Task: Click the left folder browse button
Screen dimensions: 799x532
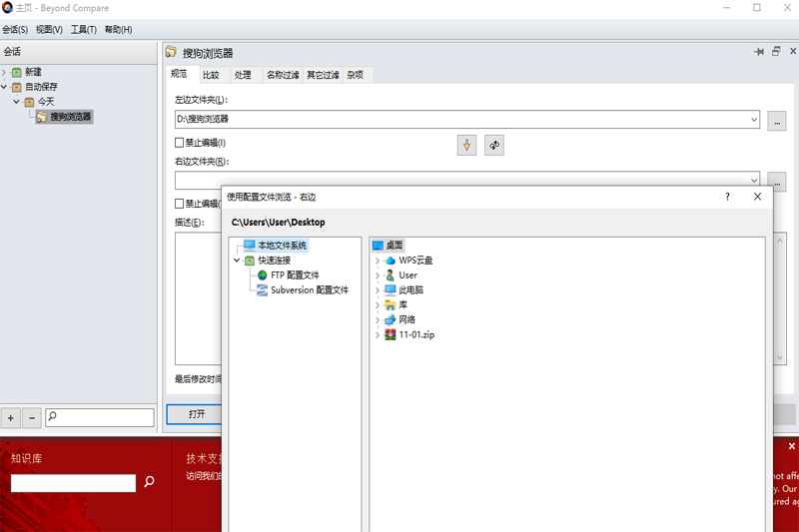Action: pos(777,121)
